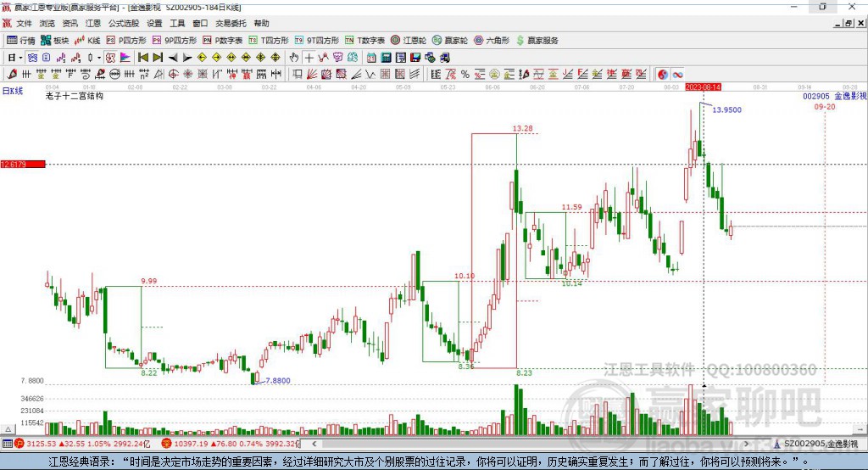Expand the 日 period dropdown
This screenshot has width=868, height=470.
(x=20, y=58)
